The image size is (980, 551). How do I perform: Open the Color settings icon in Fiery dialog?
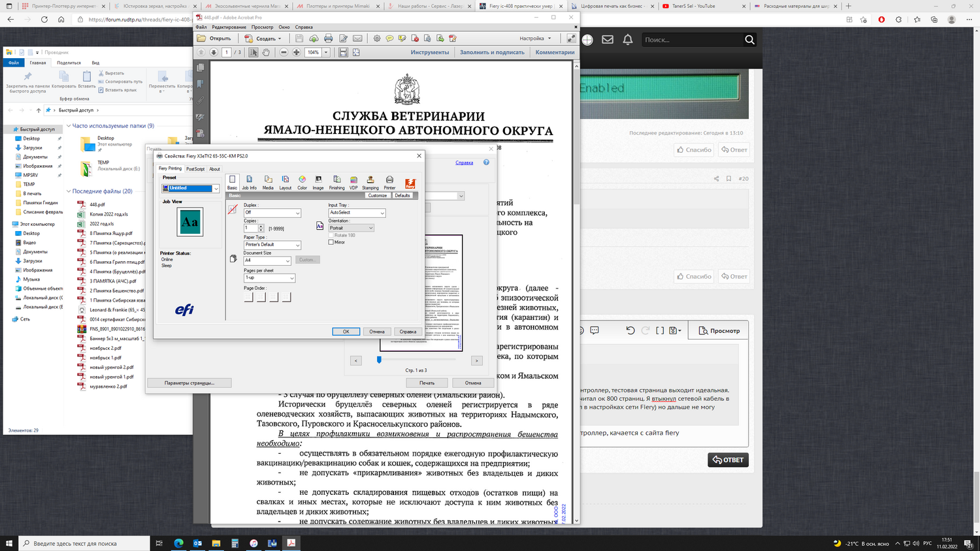coord(302,182)
